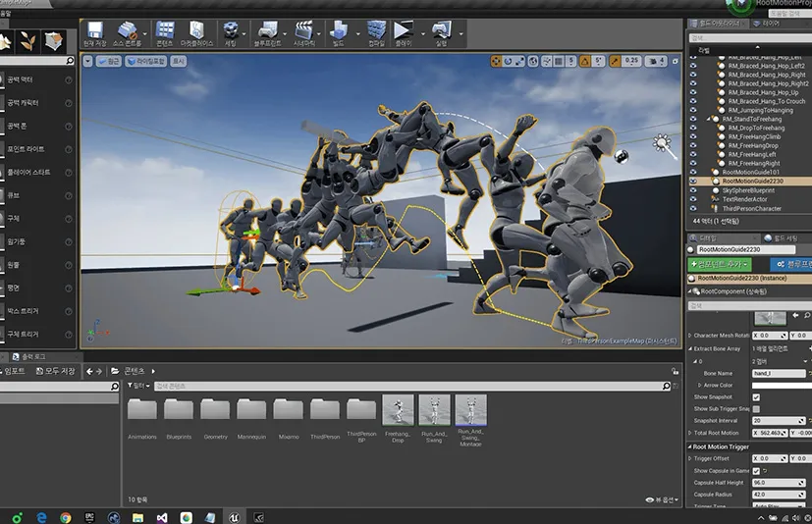This screenshot has height=524, width=812.
Task: Click the Cinematics (시네마틱) clapperboard icon
Action: [x=304, y=33]
